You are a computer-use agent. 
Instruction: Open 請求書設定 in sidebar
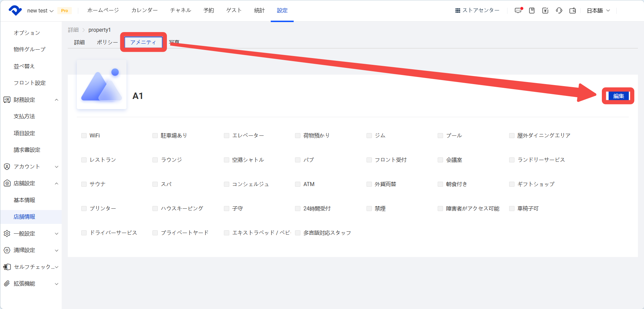(x=27, y=150)
